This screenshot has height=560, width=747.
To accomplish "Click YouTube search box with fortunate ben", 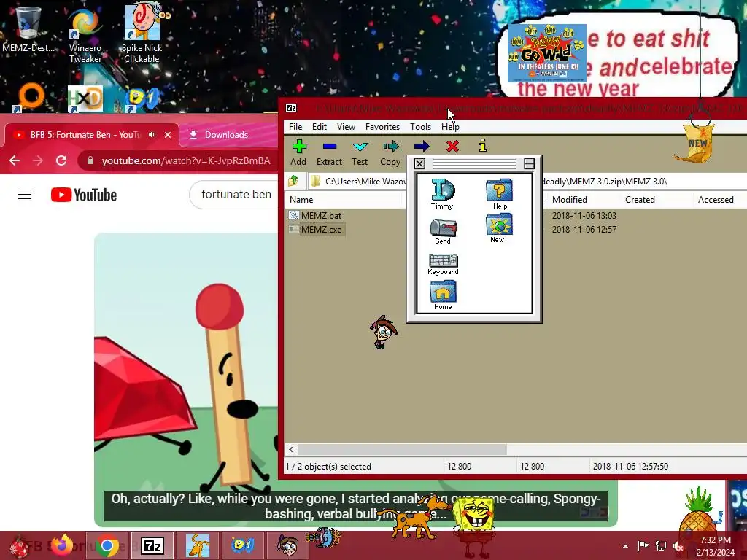I will coord(233,194).
